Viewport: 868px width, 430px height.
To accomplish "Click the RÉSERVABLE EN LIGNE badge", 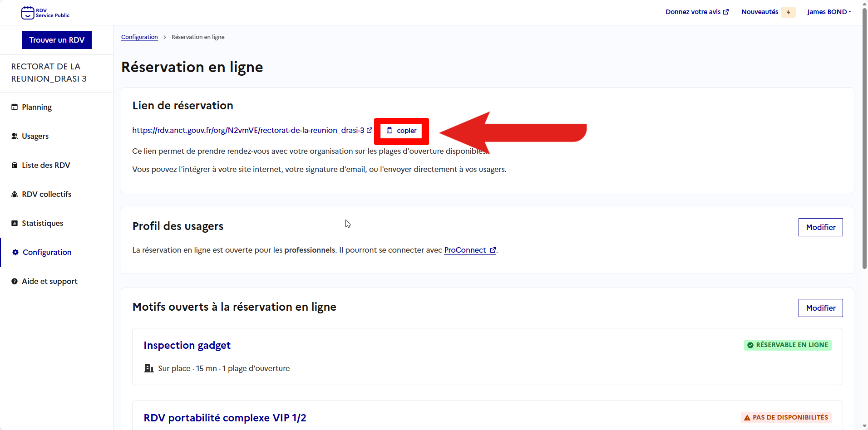I will pyautogui.click(x=788, y=345).
